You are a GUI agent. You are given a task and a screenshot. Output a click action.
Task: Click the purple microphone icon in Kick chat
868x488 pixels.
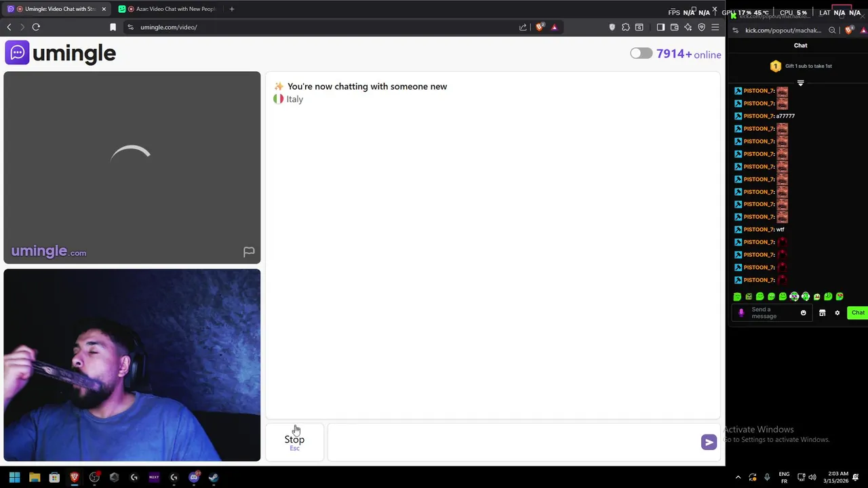pos(741,313)
